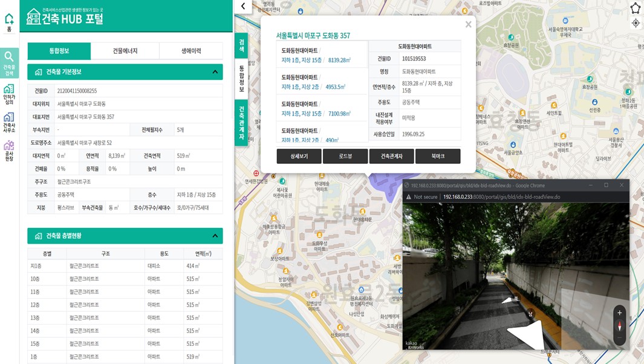Open 건축물 검색 building search icon
The height and width of the screenshot is (364, 644).
tap(9, 63)
